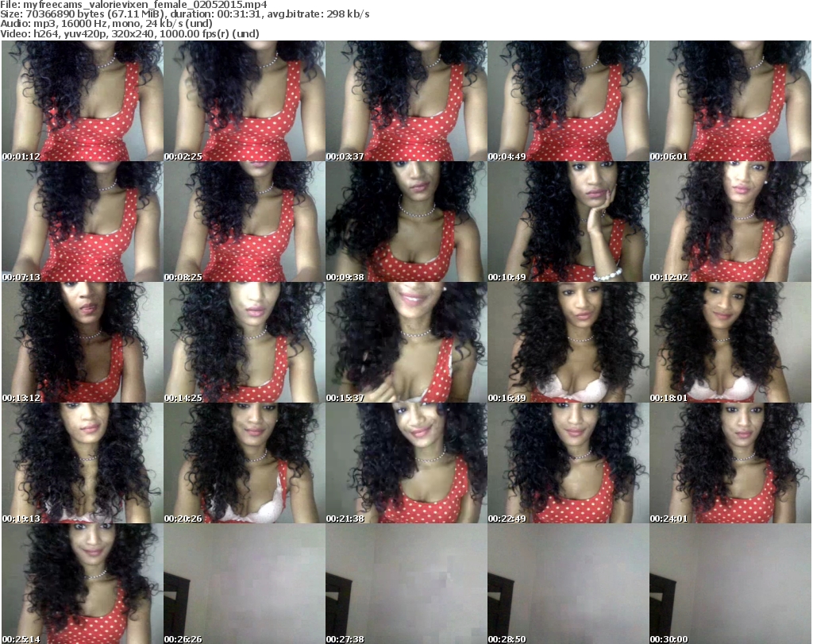Click the thumbnail stamped 00:07:13

point(83,222)
